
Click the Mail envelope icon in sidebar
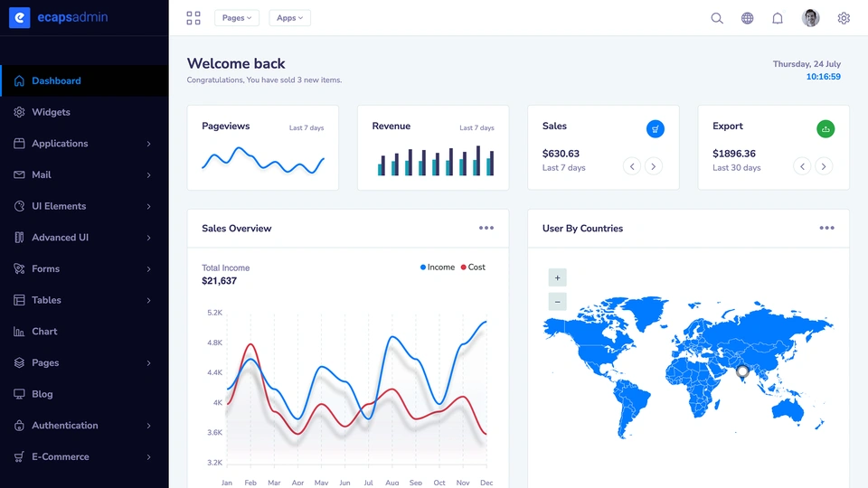tap(19, 174)
